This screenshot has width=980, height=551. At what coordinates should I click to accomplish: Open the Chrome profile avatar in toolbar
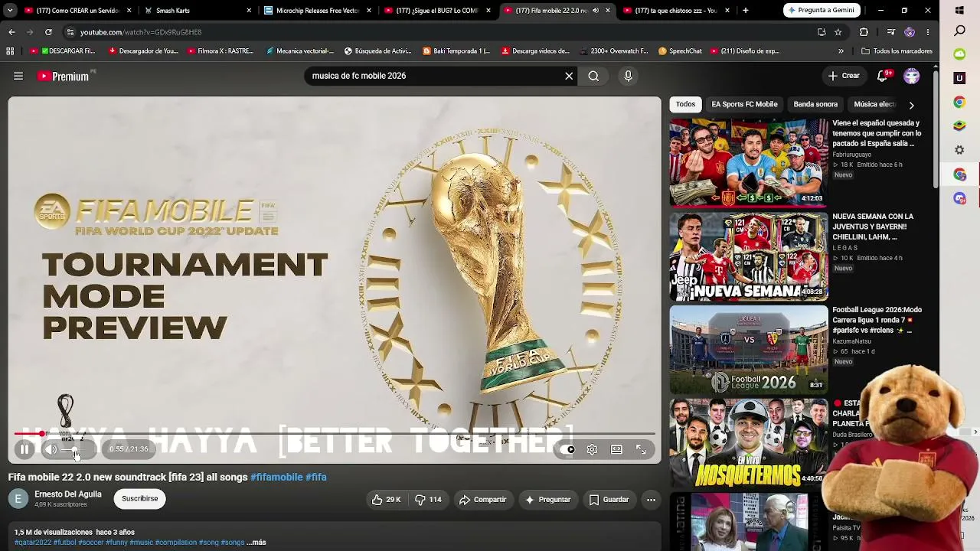910,32
